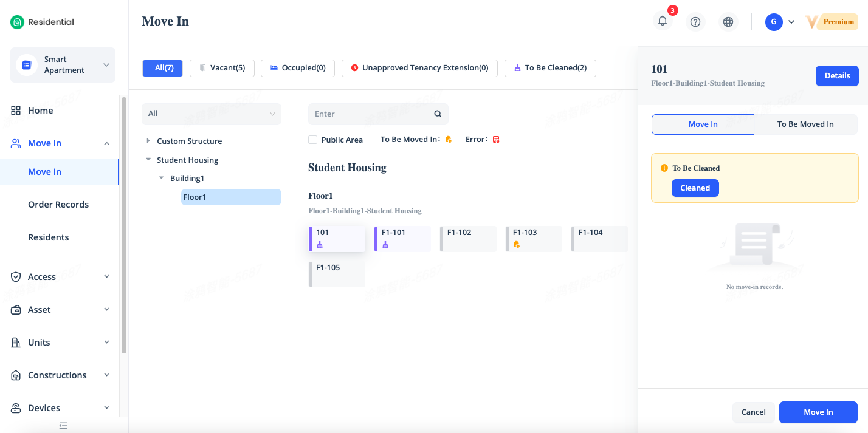Click the Details button
868x433 pixels.
click(x=836, y=76)
